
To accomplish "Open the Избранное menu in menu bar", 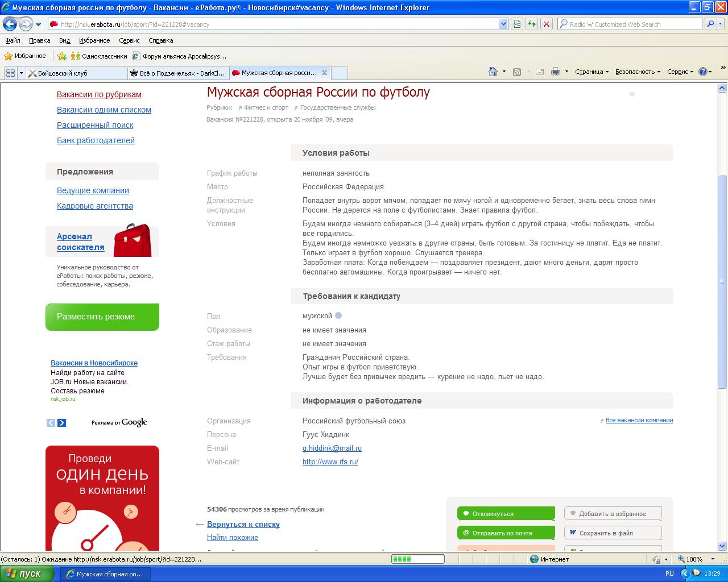I will point(94,40).
